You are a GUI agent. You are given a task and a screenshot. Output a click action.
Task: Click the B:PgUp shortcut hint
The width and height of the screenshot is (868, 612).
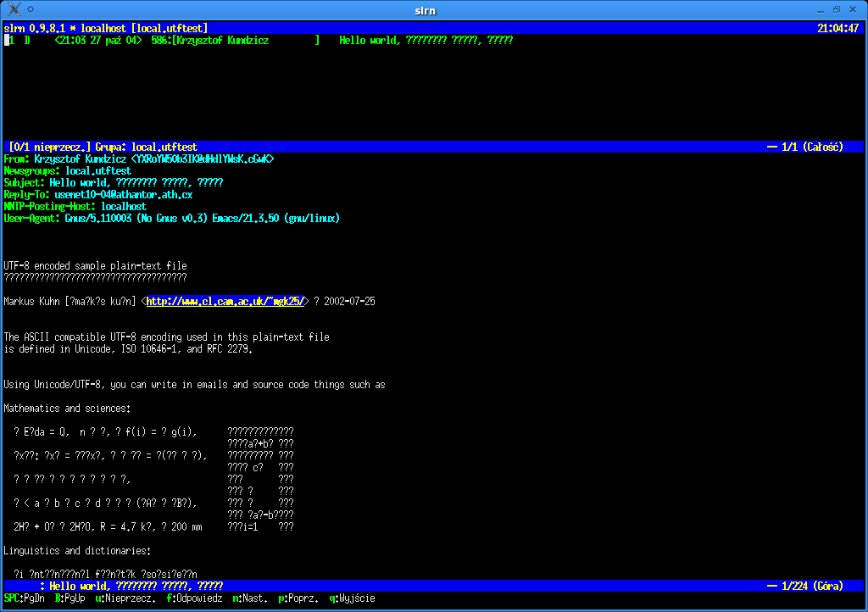click(x=70, y=598)
